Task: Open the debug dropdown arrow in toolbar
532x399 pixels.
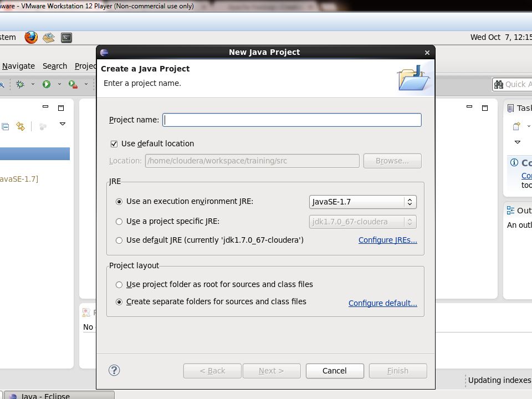Action: coord(33,84)
